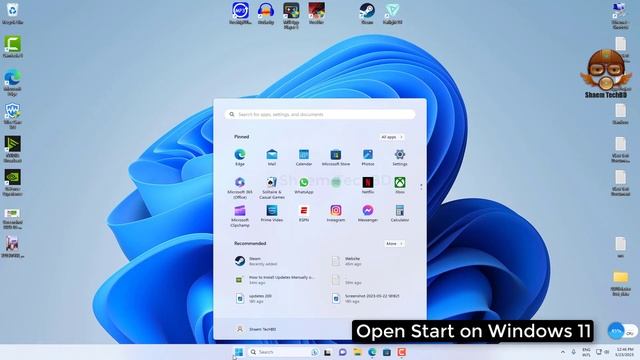
Task: Open the Calendar pinned app
Action: pos(304,157)
